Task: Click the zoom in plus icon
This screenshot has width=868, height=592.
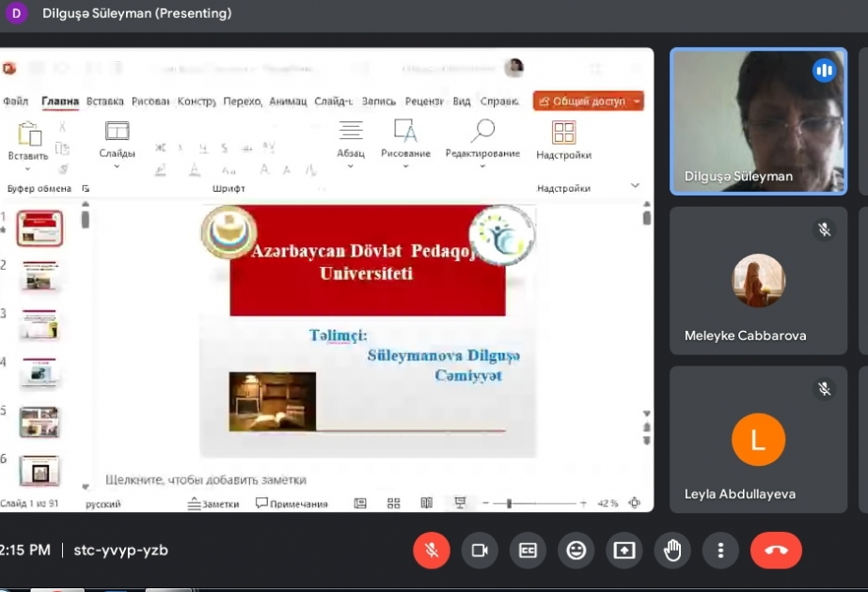Action: pyautogui.click(x=583, y=503)
